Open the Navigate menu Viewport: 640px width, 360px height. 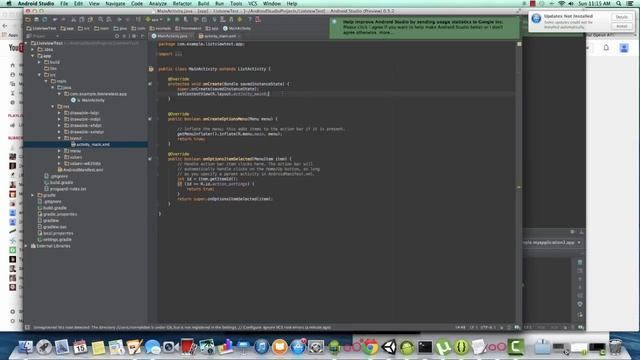115,3
